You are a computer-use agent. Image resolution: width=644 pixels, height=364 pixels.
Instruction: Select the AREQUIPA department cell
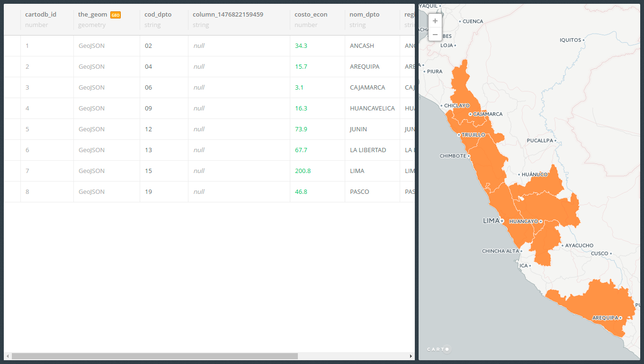pos(365,67)
